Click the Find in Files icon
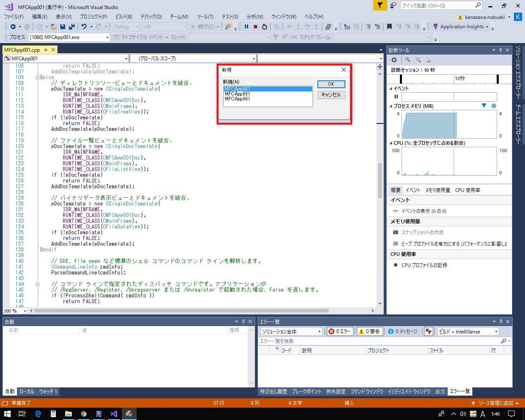525x420 pixels. coord(228,27)
